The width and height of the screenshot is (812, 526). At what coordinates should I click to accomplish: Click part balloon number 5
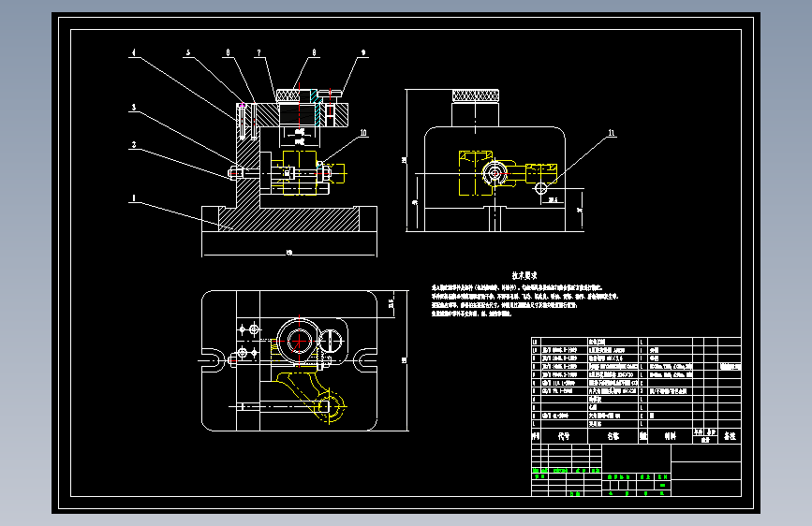[188, 52]
